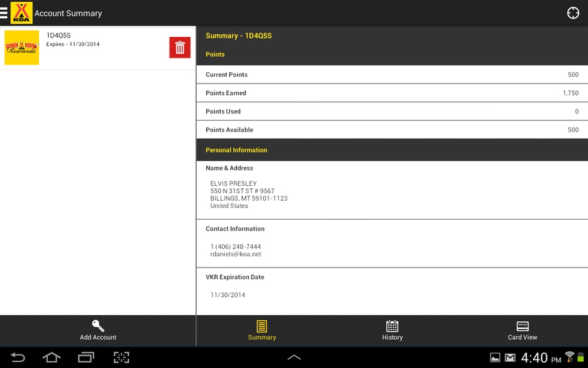Expand the bottom bar up-arrow handle
588x368 pixels.
[294, 358]
